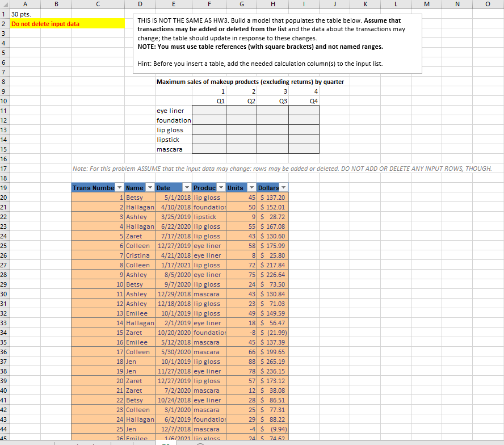
Task: Select the 'eye liner' row label
Action: pos(174,111)
